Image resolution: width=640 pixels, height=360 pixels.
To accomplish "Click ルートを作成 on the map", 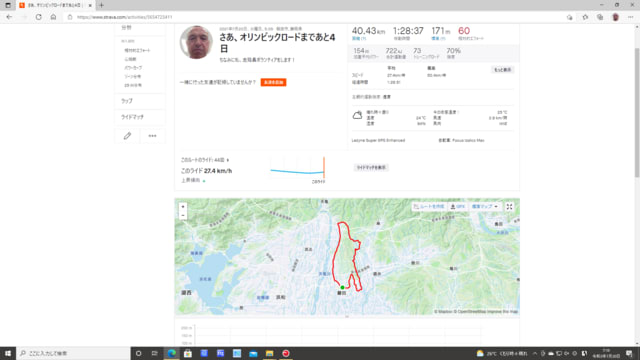I will pos(429,207).
